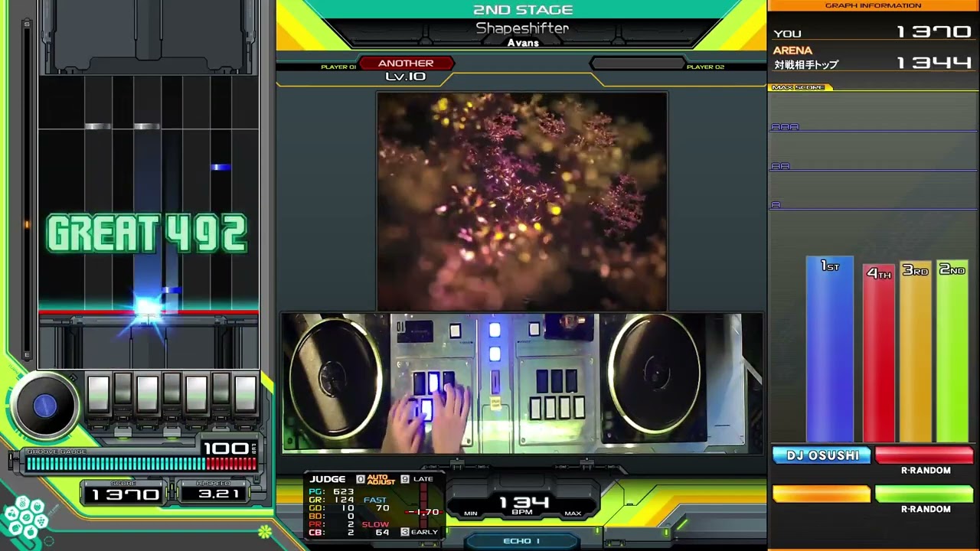Click the blue-centered turntable disc
980x551 pixels.
(44, 406)
